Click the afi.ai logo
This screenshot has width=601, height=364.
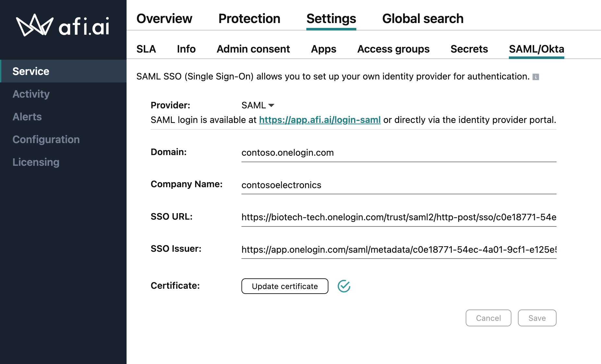63,25
